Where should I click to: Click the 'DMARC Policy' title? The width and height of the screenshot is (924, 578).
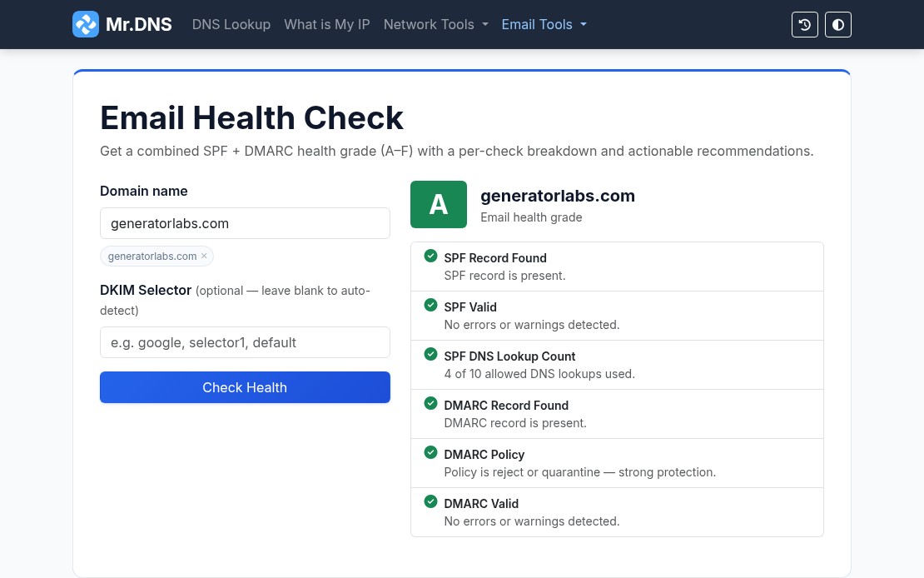pos(484,455)
